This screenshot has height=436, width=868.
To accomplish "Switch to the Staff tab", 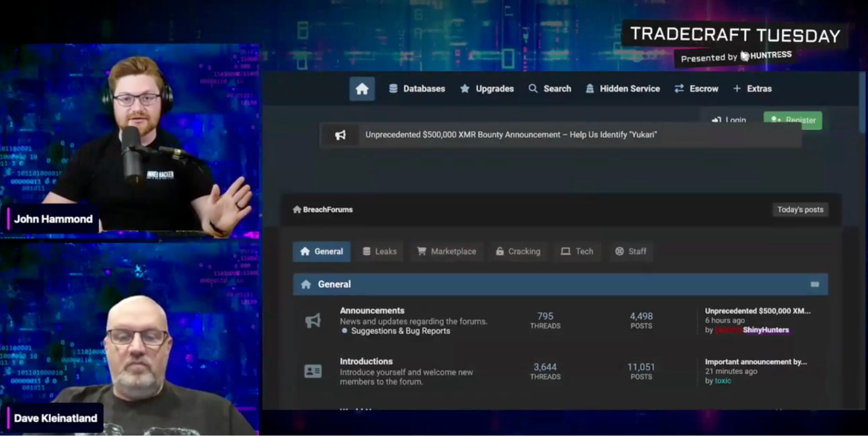I will pyautogui.click(x=630, y=252).
